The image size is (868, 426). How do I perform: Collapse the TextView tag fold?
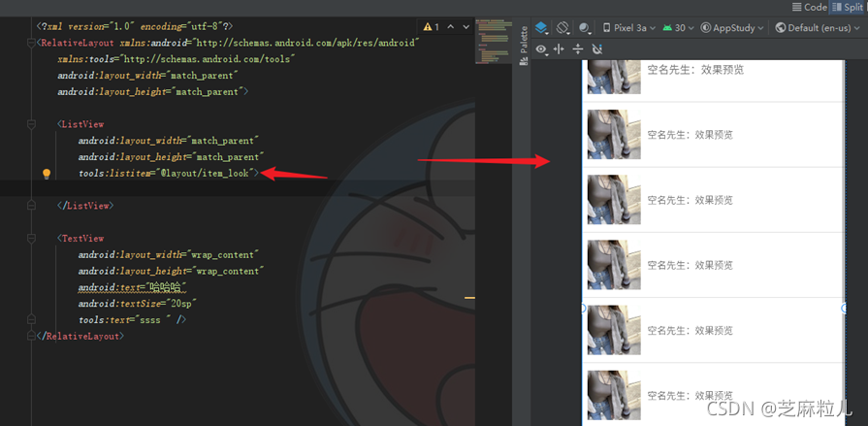32,238
